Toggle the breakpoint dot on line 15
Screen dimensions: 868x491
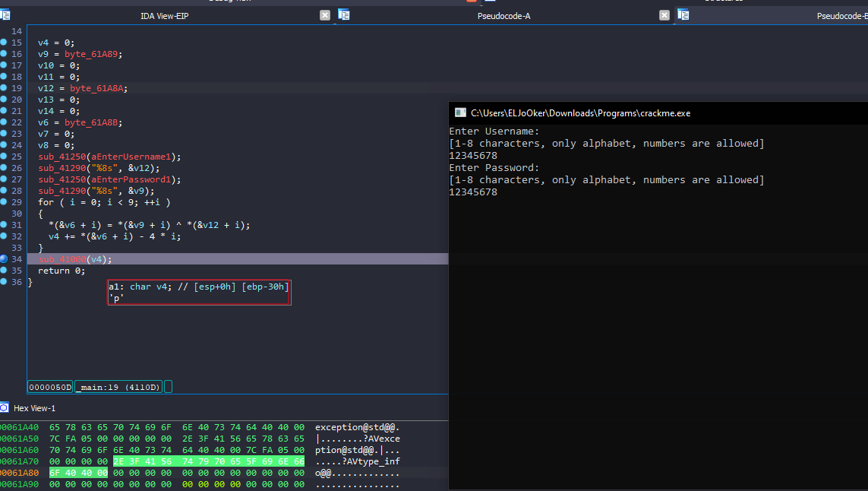coord(5,43)
